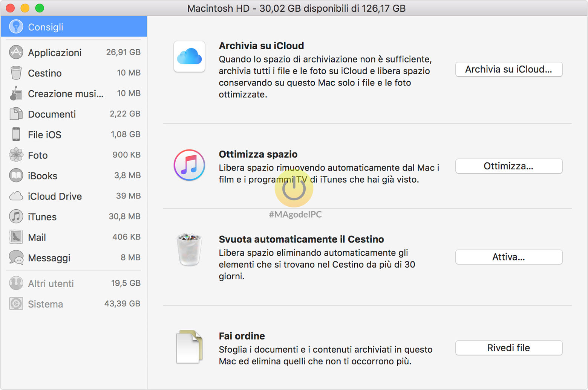Open the Archivia su iCloud… button
This screenshot has width=588, height=390.
click(x=509, y=69)
